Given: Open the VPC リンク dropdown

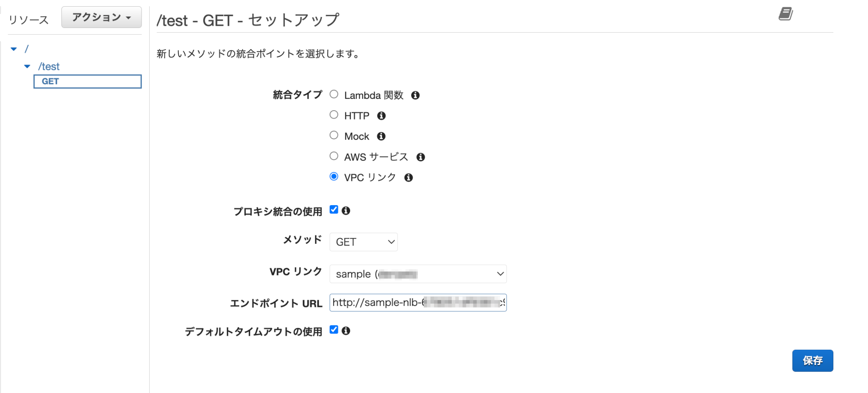Looking at the screenshot, I should click(417, 274).
